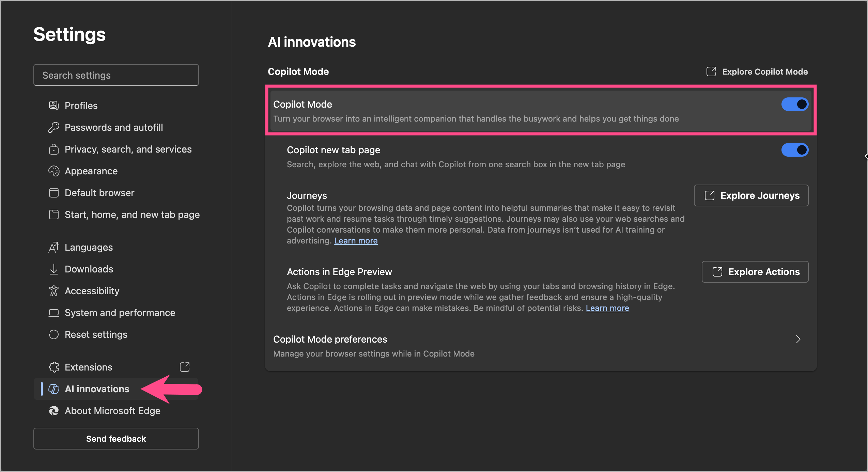Click the Privacy lock icon
The width and height of the screenshot is (868, 472).
click(54, 149)
